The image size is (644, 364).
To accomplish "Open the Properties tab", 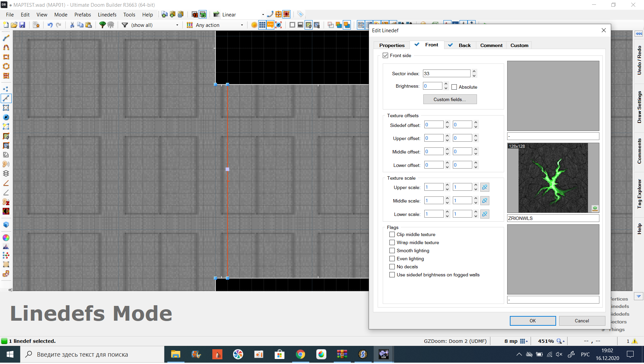I will point(392,45).
